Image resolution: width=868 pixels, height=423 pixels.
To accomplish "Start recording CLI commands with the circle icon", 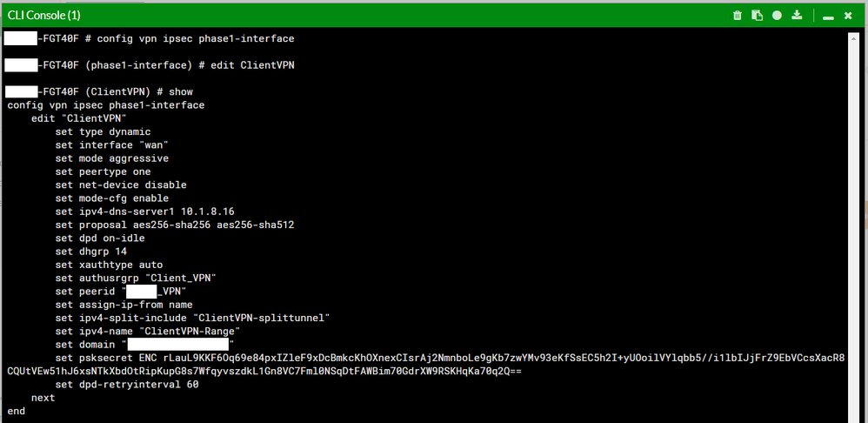I will coord(777,15).
